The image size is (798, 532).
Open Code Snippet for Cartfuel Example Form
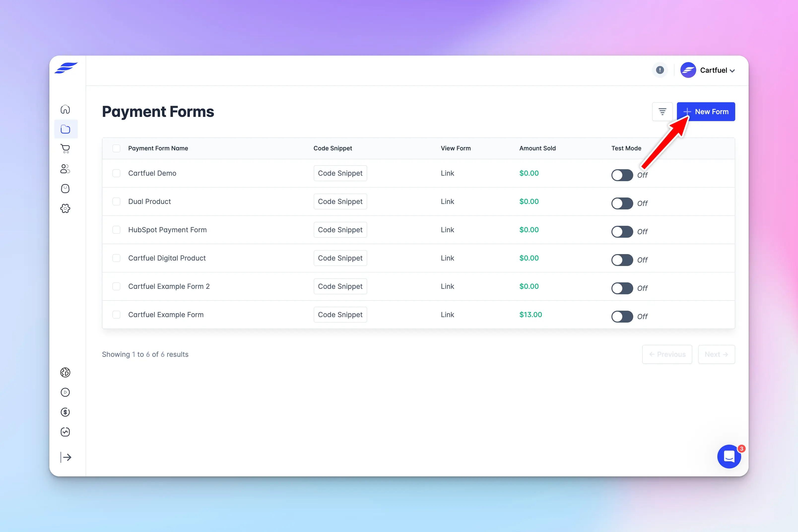340,315
